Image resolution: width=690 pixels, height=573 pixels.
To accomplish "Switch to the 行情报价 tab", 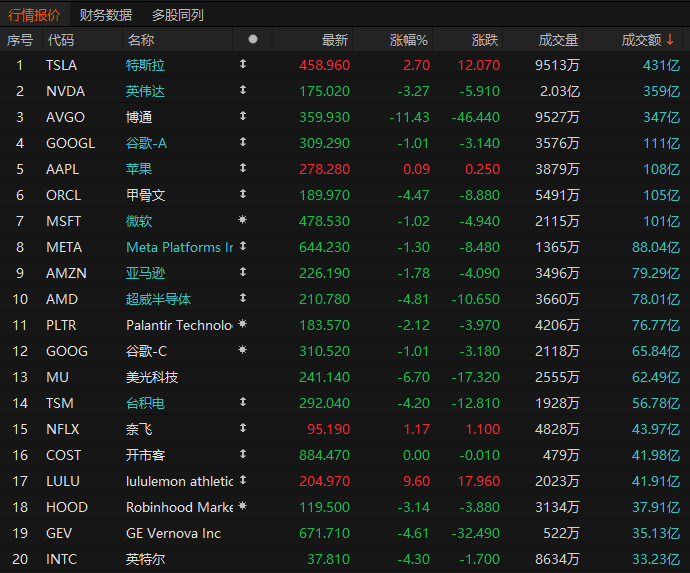I will click(x=34, y=15).
